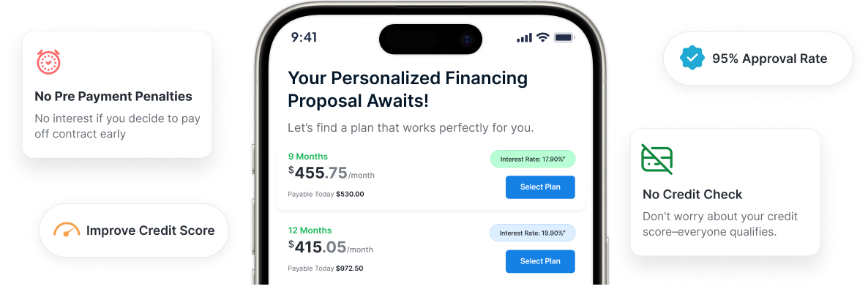Tap the Wi-Fi icon in status bar
This screenshot has width=868, height=289.
[x=543, y=37]
